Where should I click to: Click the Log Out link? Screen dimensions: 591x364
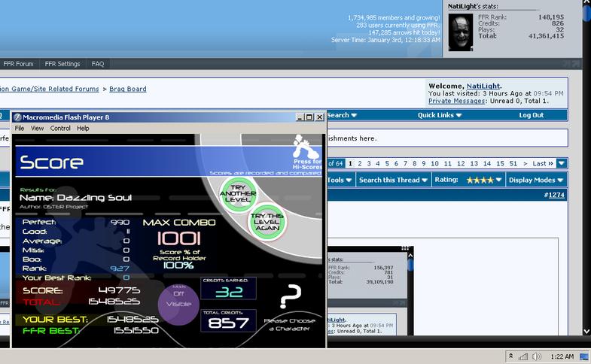tap(531, 115)
